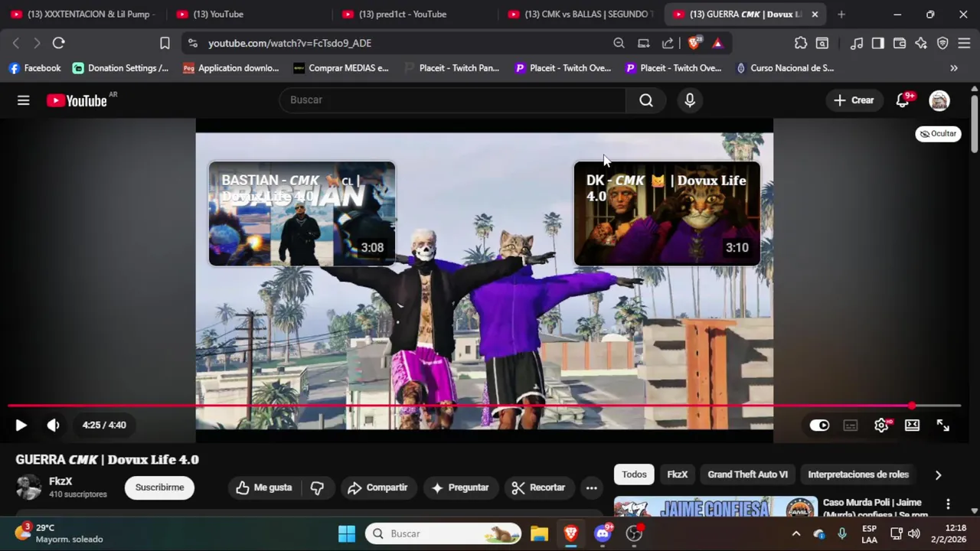980x551 pixels.
Task: Toggle subtitles in the player
Action: coord(851,425)
